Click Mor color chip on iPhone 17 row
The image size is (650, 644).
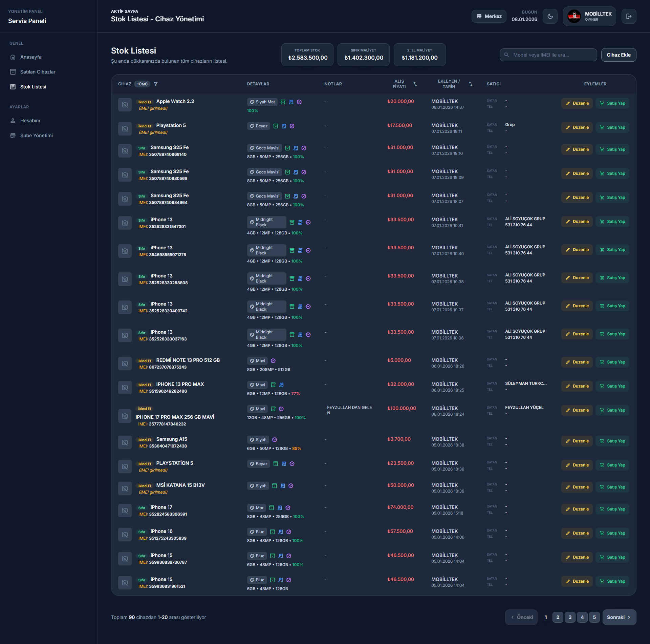pos(257,508)
